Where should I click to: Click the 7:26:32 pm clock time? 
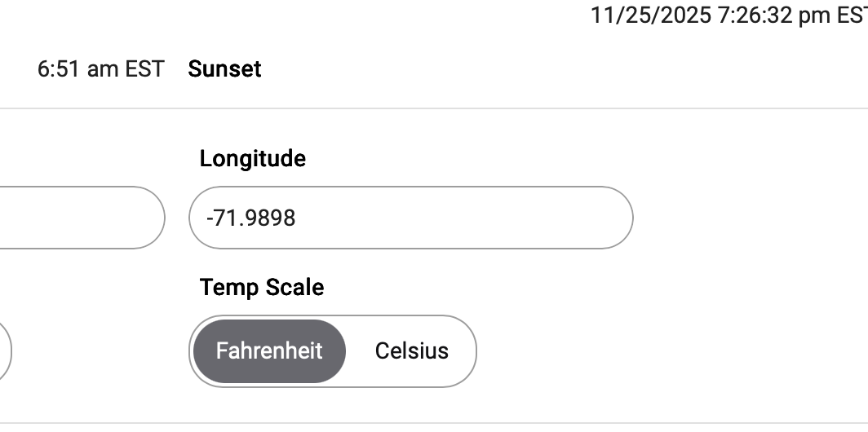click(768, 15)
